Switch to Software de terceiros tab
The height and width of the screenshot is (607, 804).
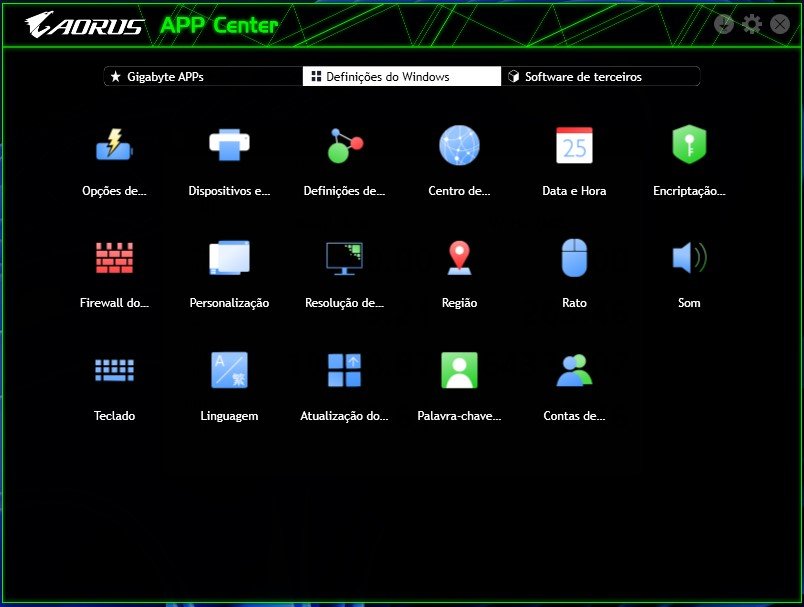pyautogui.click(x=600, y=77)
